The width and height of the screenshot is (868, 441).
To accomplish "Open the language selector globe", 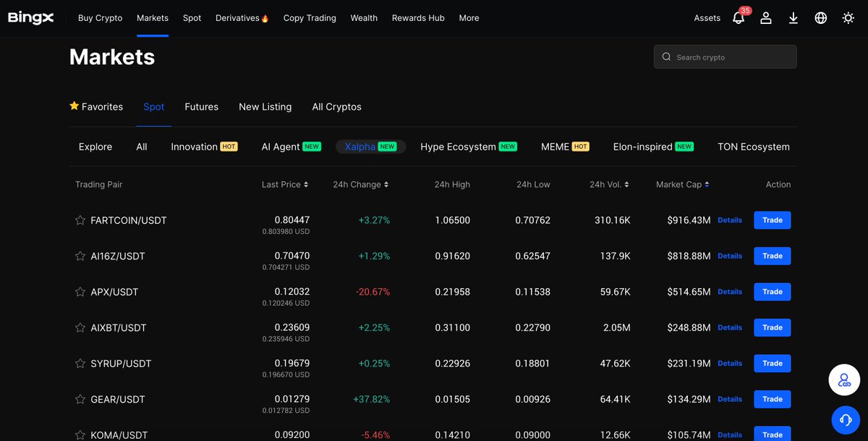I will point(820,17).
